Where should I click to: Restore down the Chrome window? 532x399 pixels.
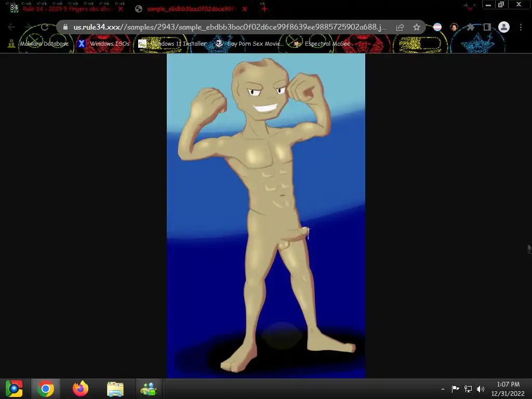[501, 5]
